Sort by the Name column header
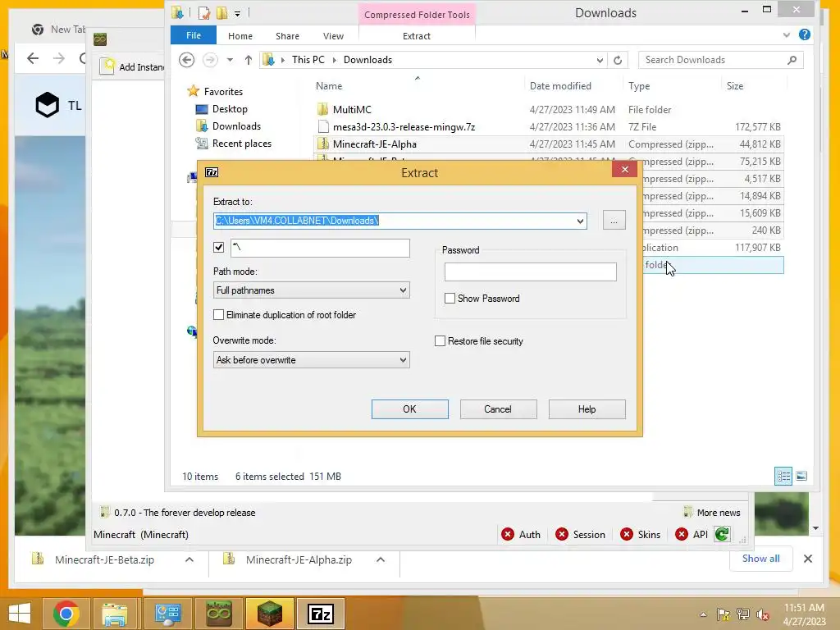 pos(329,85)
